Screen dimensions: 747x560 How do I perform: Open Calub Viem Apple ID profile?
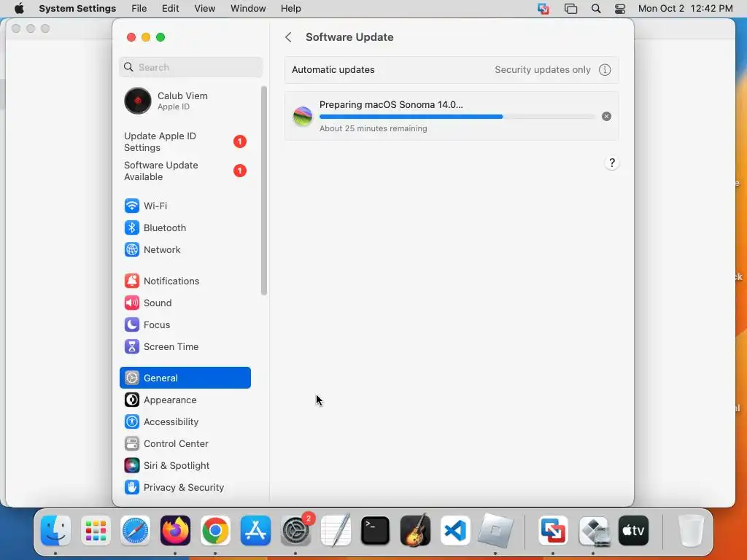[185, 101]
